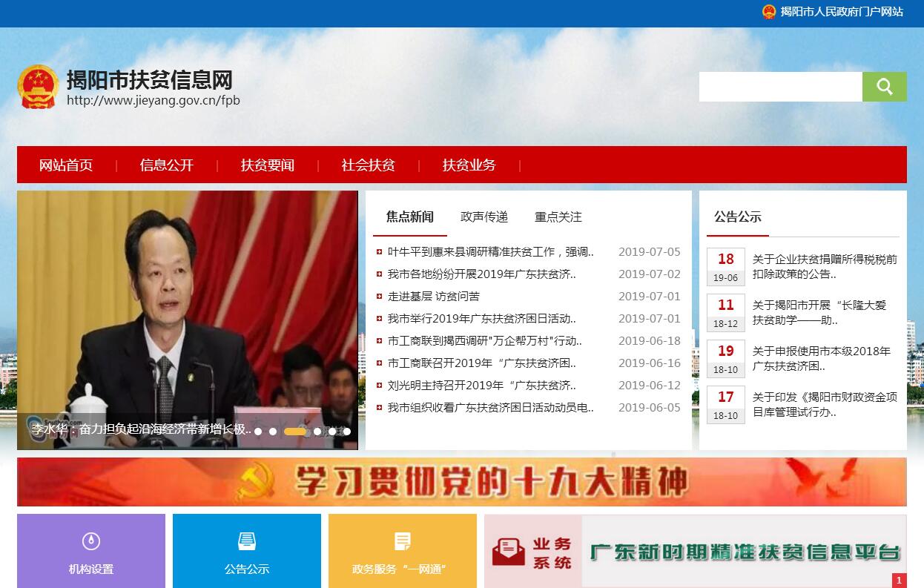The height and width of the screenshot is (588, 924).
Task: Open 揭阳市人民政府门户网站 link
Action: [842, 12]
